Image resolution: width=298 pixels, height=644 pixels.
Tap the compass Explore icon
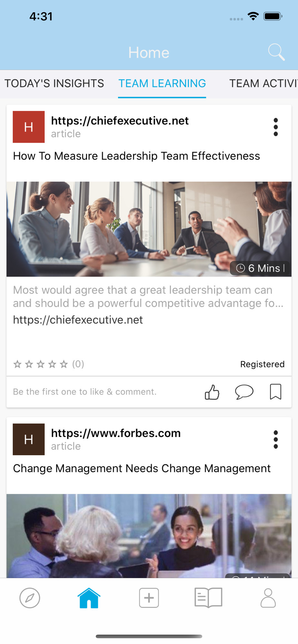click(x=30, y=598)
